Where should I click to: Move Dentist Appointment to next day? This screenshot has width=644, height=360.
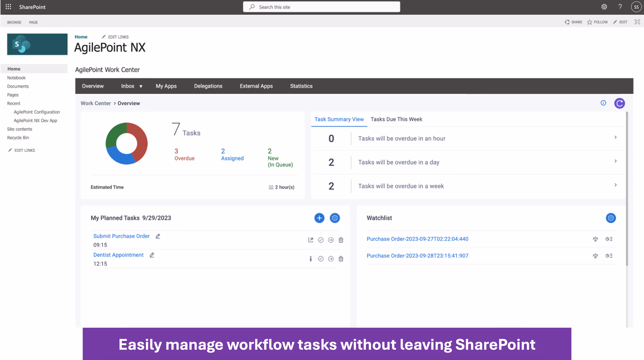(331, 259)
